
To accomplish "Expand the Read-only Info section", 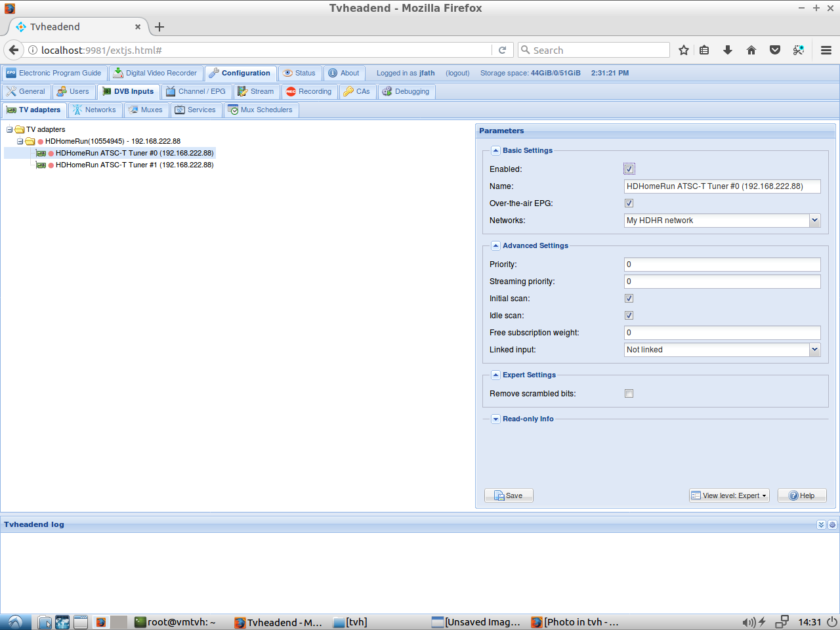I will tap(495, 418).
